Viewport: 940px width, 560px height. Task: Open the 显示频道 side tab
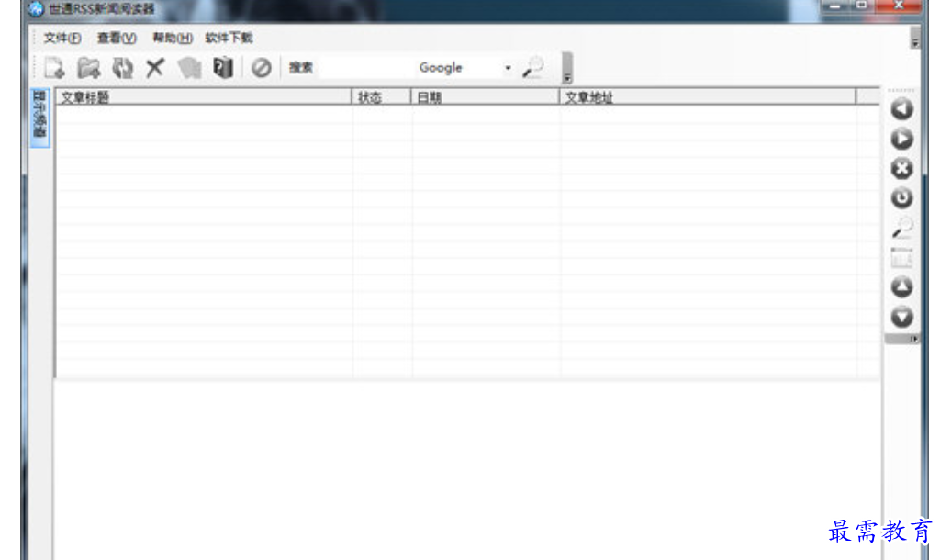tap(39, 118)
